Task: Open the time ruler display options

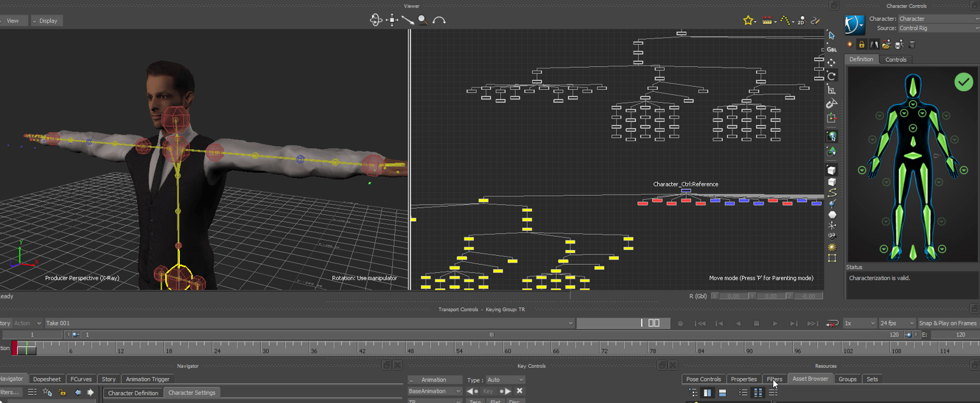Action: 768,20
